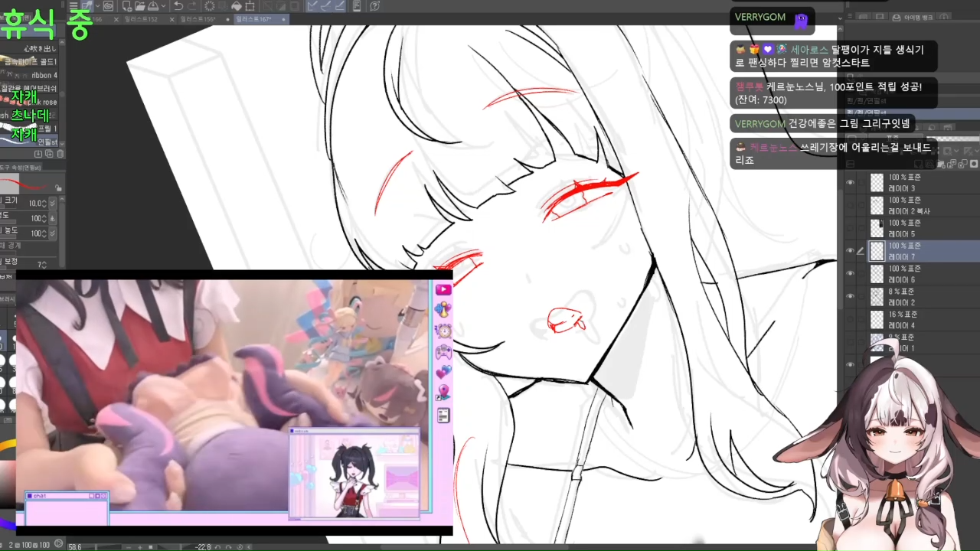Toggle Snap to Ruler icon
Screen dimensions: 980x551
click(312, 5)
